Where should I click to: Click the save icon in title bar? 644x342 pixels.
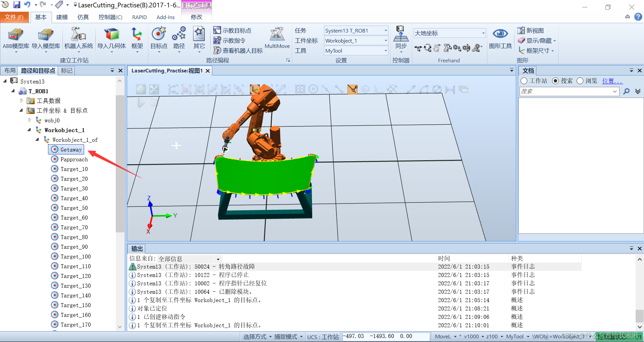(x=16, y=5)
